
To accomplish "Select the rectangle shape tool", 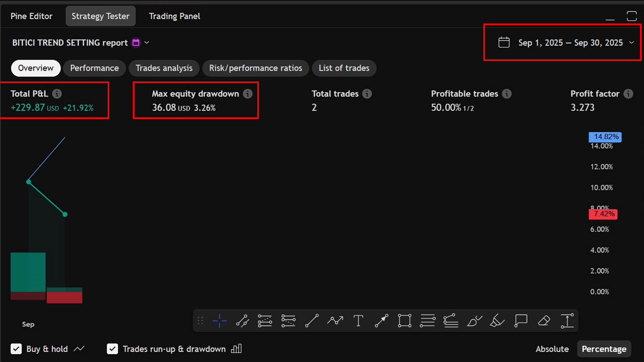I will tap(405, 321).
